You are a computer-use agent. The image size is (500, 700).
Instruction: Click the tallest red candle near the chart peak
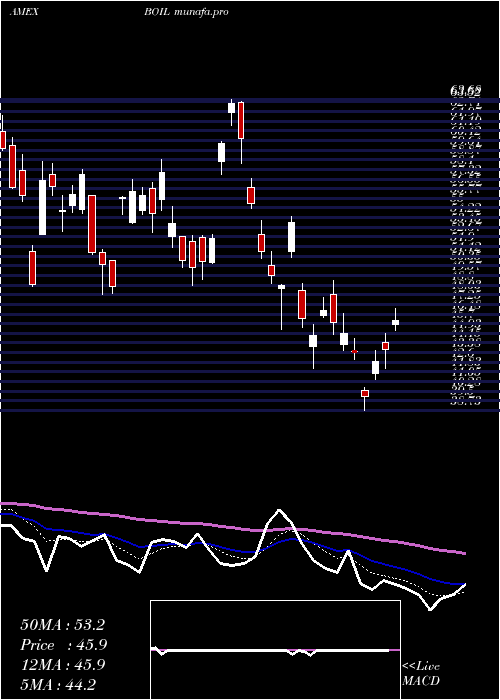(241, 120)
